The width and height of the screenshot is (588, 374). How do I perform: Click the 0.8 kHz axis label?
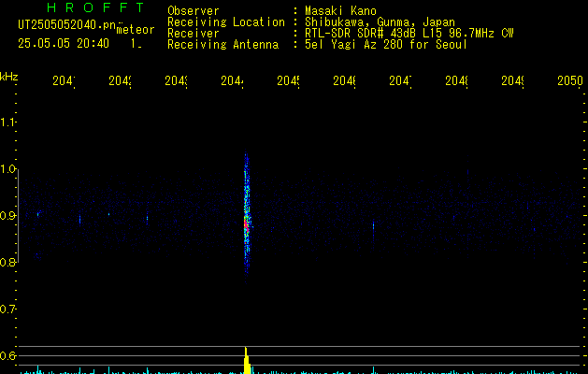tap(7, 262)
